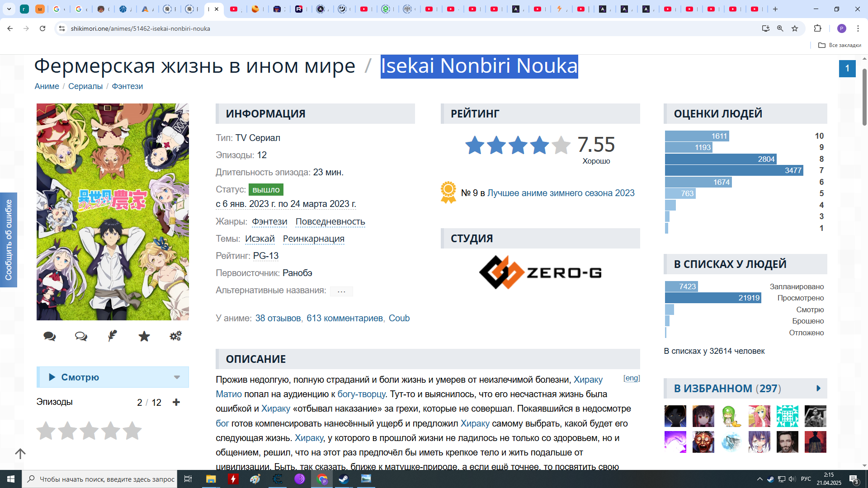Close the active Shikimori tab
Screen dimensions: 868x488
217,9
